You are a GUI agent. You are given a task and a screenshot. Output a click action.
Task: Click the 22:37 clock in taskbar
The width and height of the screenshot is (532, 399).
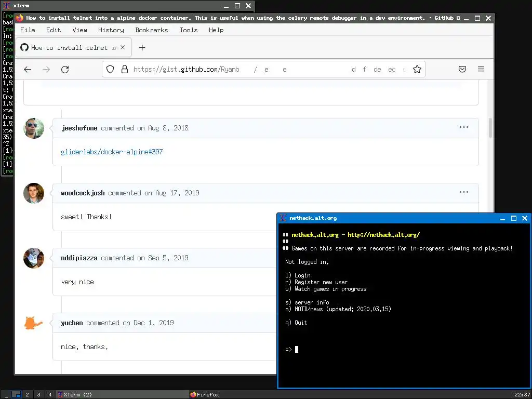(522, 395)
